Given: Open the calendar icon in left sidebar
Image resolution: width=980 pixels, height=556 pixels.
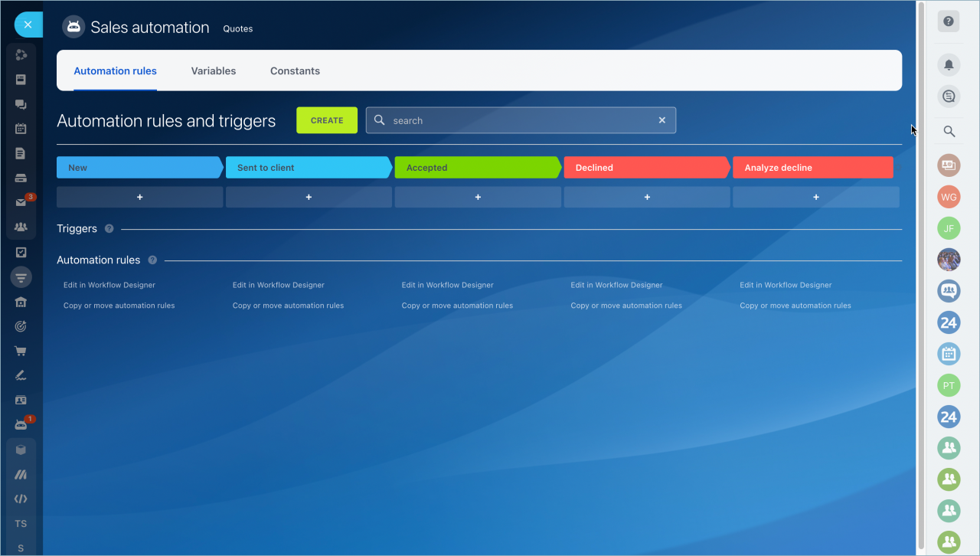Looking at the screenshot, I should click(x=21, y=129).
